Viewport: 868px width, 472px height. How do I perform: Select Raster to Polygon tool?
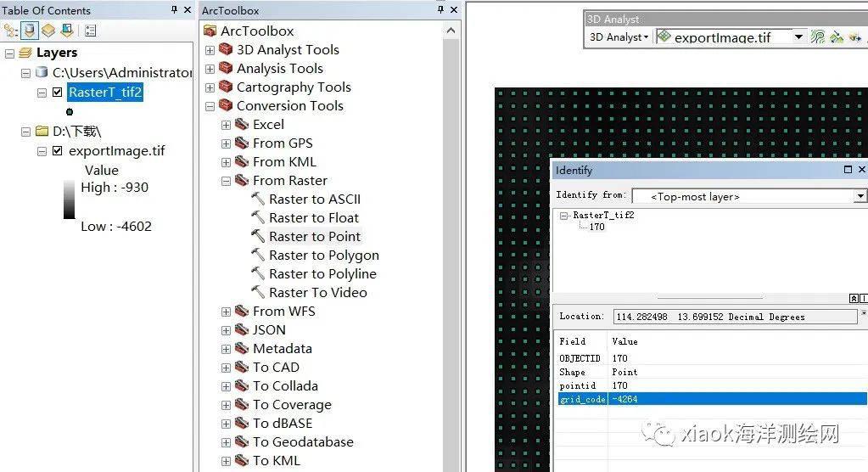(323, 256)
